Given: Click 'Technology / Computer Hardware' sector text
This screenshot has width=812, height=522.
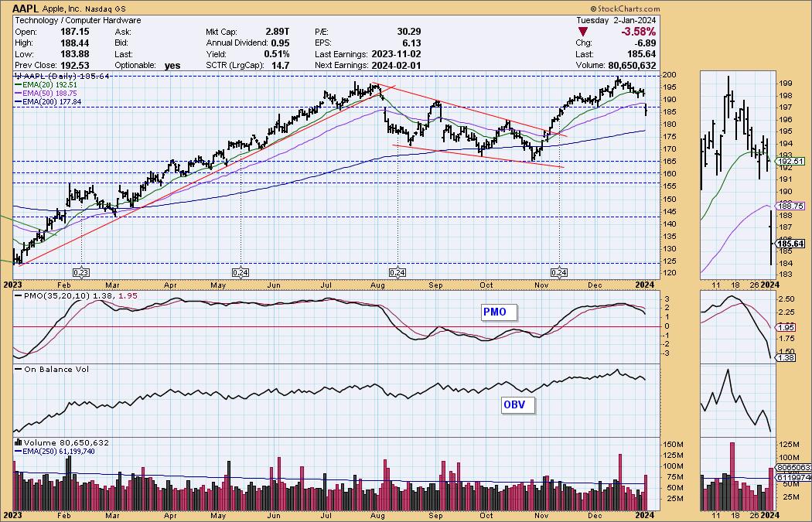Looking at the screenshot, I should (x=77, y=20).
